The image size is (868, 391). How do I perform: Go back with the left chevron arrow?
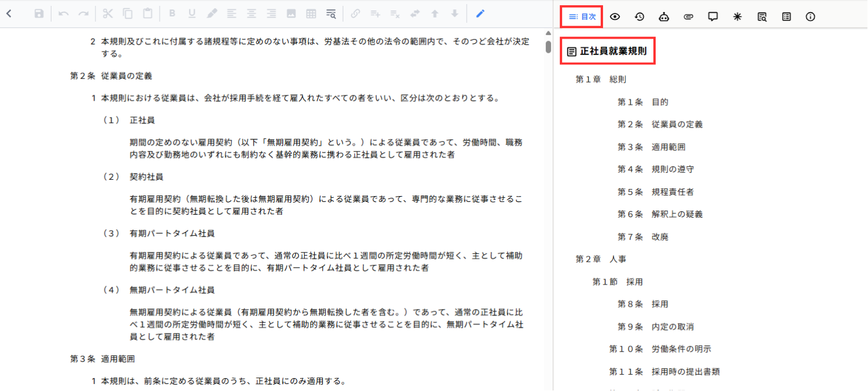[9, 13]
